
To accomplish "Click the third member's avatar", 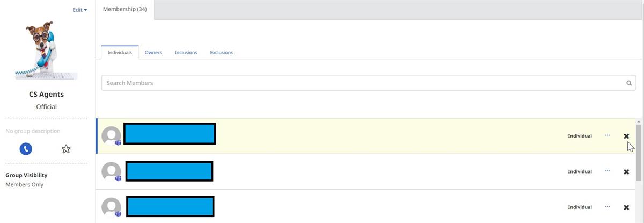I will [x=111, y=207].
